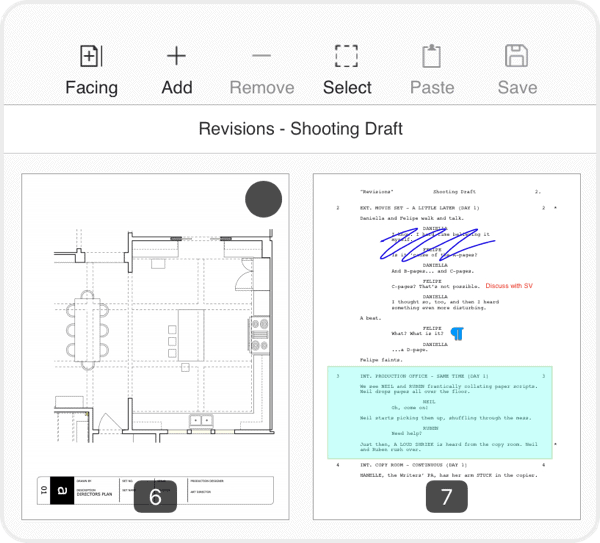Click the page 6 number badge
This screenshot has height=543, width=600.
(x=155, y=497)
